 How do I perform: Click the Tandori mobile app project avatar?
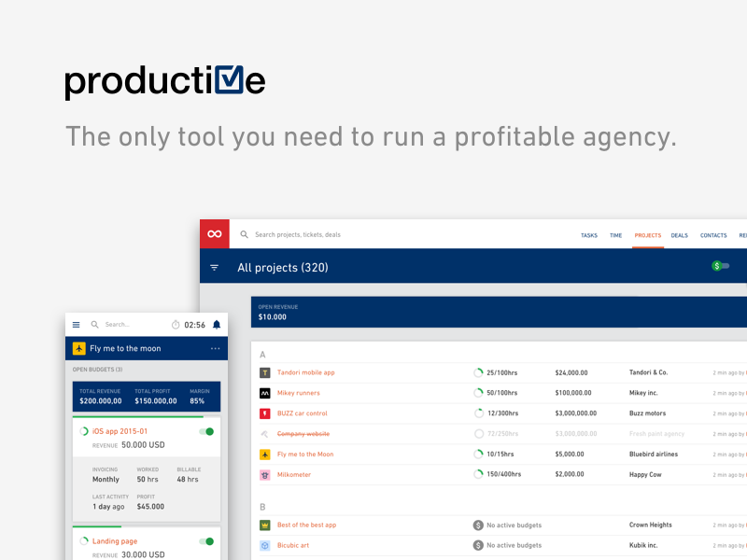click(265, 372)
